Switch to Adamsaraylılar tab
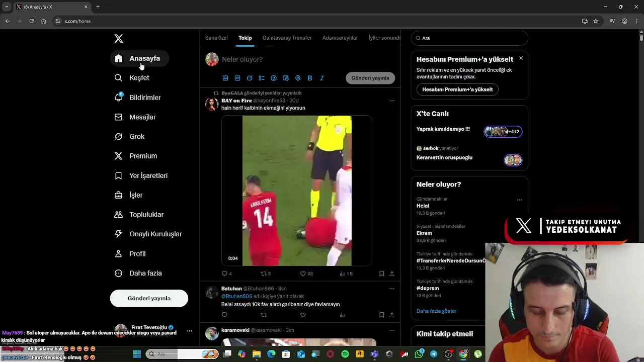 pos(340,38)
